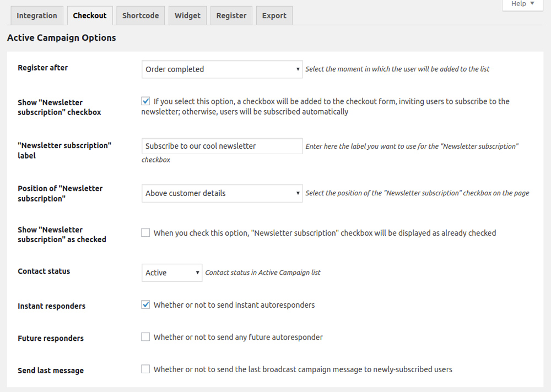
Task: Click arrow on Above customer details select
Action: [x=298, y=193]
